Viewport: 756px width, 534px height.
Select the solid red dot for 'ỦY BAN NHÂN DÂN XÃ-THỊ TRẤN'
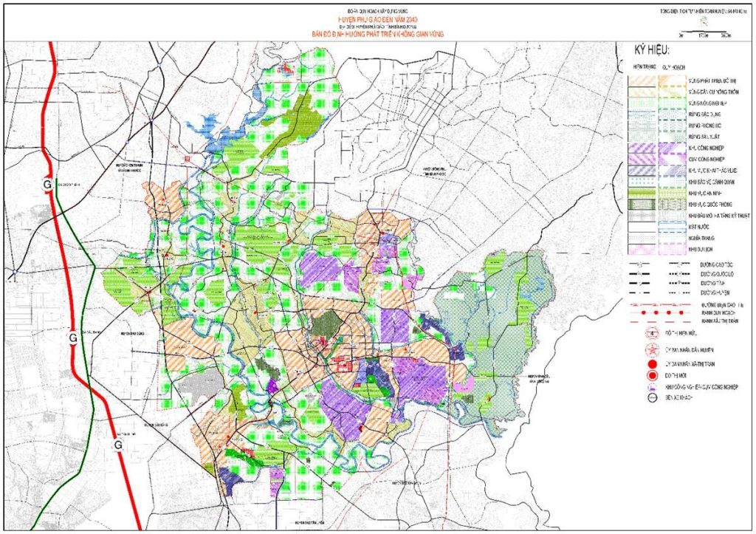[652, 364]
